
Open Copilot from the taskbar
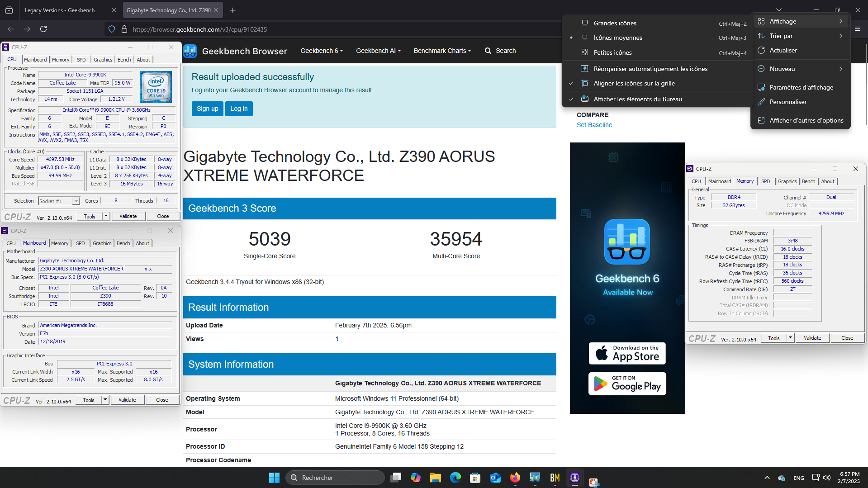point(416,478)
